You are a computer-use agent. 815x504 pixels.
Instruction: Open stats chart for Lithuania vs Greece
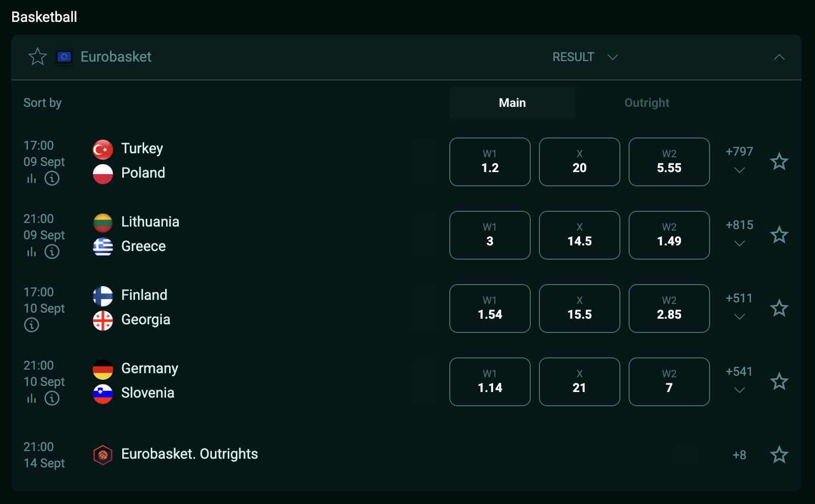pyautogui.click(x=32, y=252)
